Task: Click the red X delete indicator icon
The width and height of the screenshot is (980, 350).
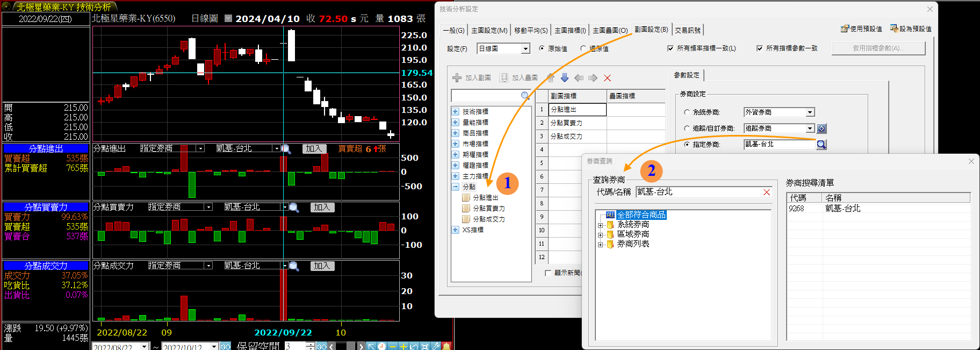Action: (x=607, y=78)
